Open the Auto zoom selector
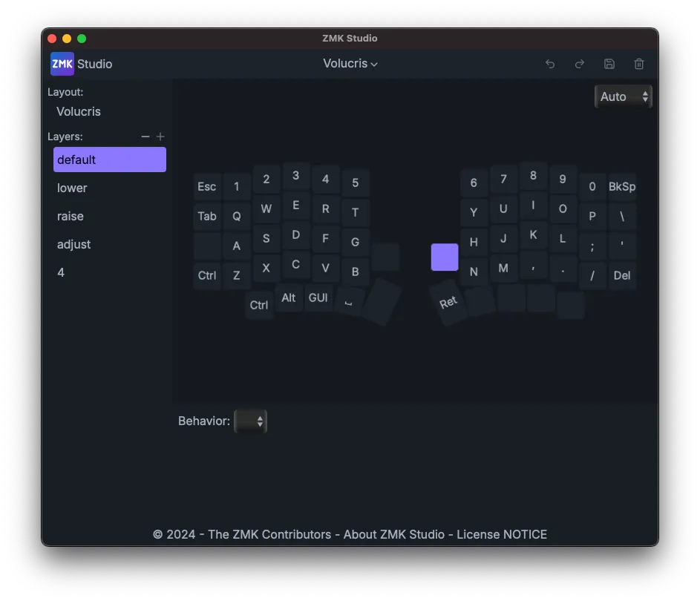Image resolution: width=700 pixels, height=601 pixels. pyautogui.click(x=624, y=96)
